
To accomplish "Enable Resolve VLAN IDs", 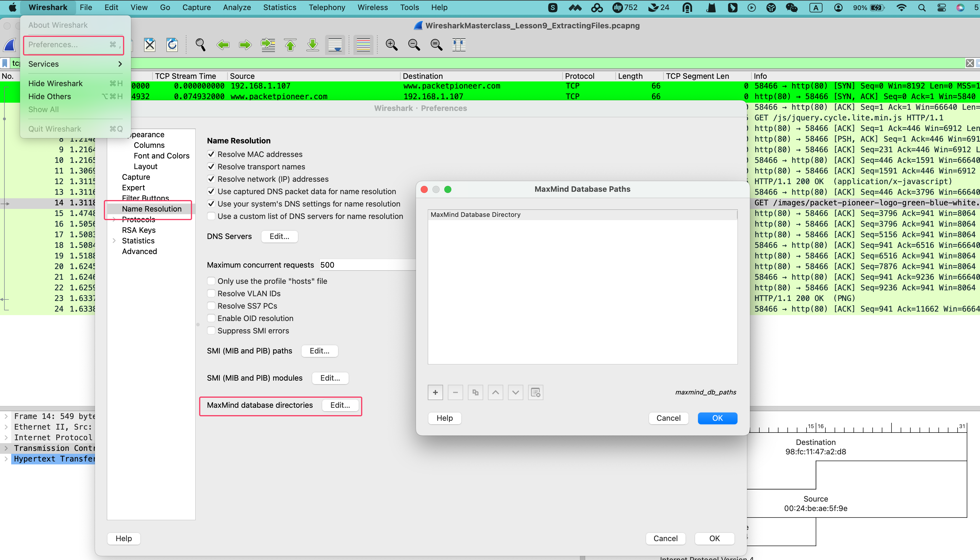I will 211,293.
